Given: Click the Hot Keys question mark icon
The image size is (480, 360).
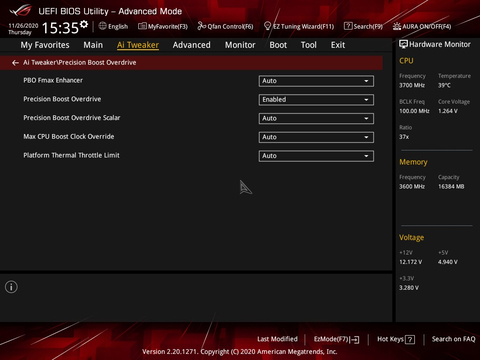Looking at the screenshot, I should click(x=410, y=339).
